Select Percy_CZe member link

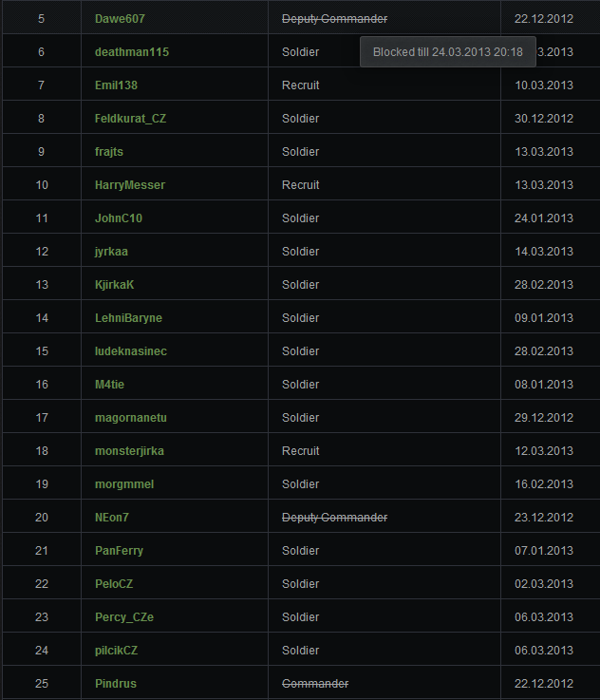click(124, 617)
